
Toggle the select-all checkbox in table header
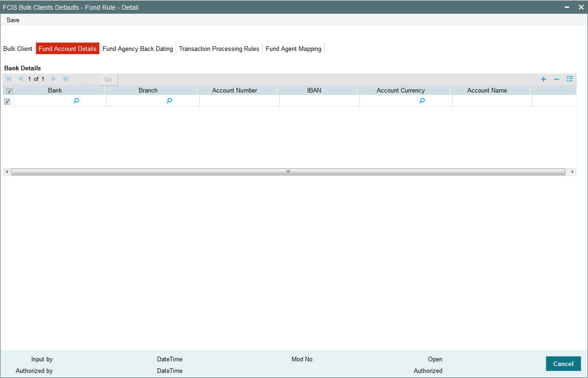[9, 91]
